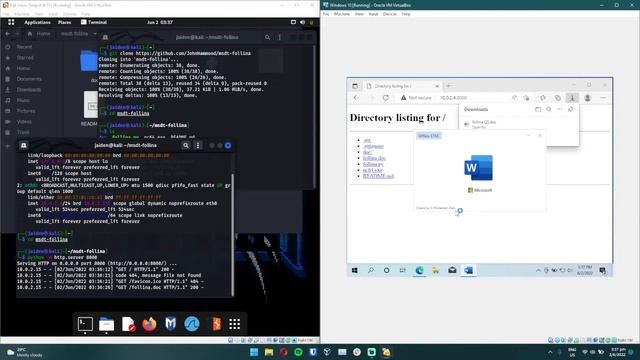Click the Edge address bar URL
The width and height of the screenshot is (640, 360).
453,98
